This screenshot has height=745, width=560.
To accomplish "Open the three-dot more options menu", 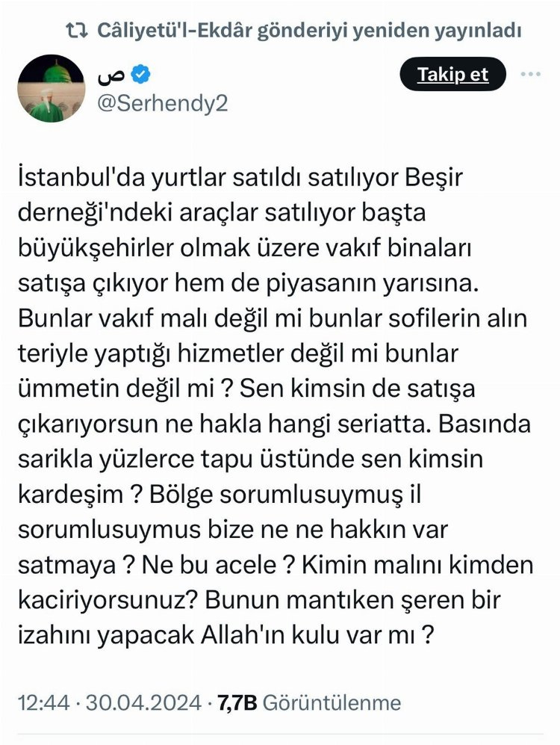I will point(529,74).
